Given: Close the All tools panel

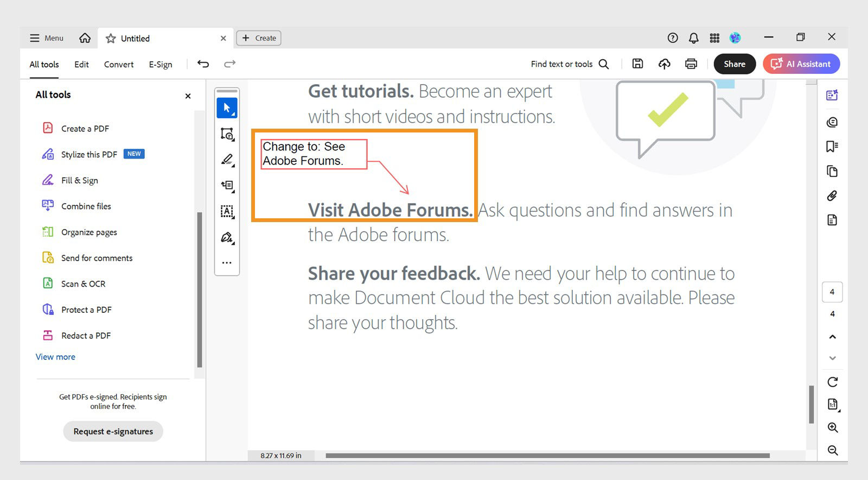Looking at the screenshot, I should [x=188, y=96].
